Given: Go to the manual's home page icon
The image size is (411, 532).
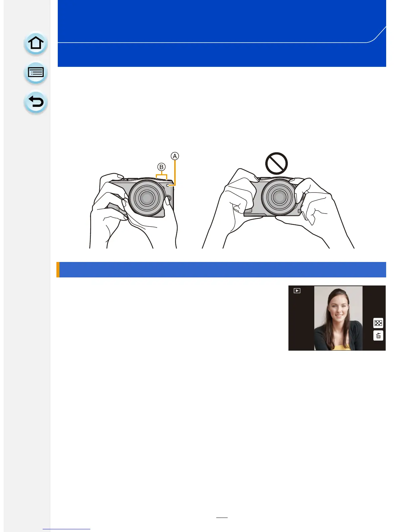Looking at the screenshot, I should pyautogui.click(x=36, y=43).
